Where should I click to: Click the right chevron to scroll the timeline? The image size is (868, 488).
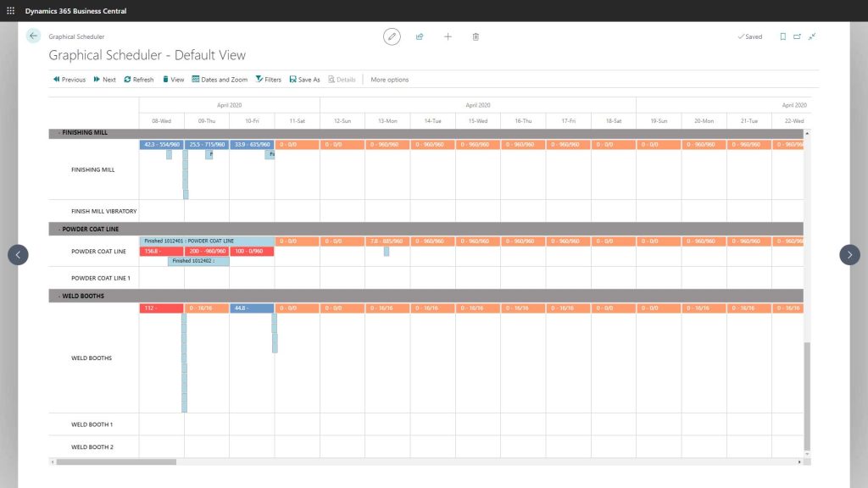tap(849, 254)
